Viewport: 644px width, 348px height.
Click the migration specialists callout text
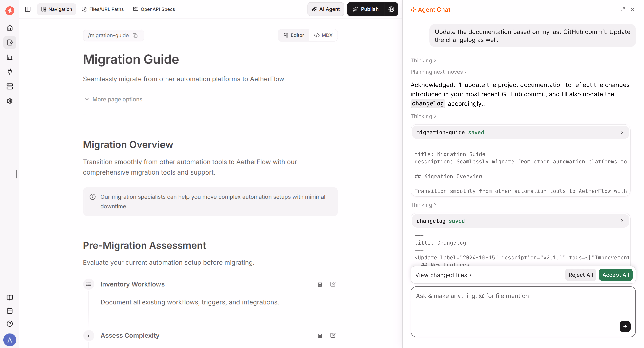coord(213,202)
